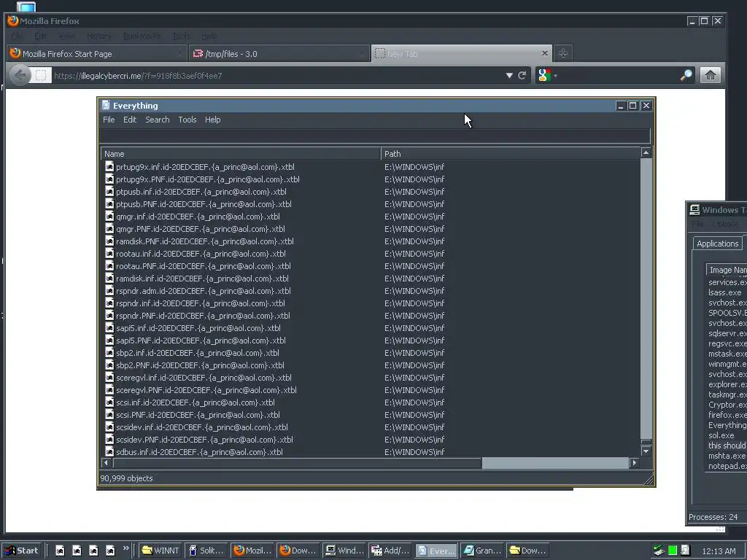Open the Everything Edit menu

point(130,120)
